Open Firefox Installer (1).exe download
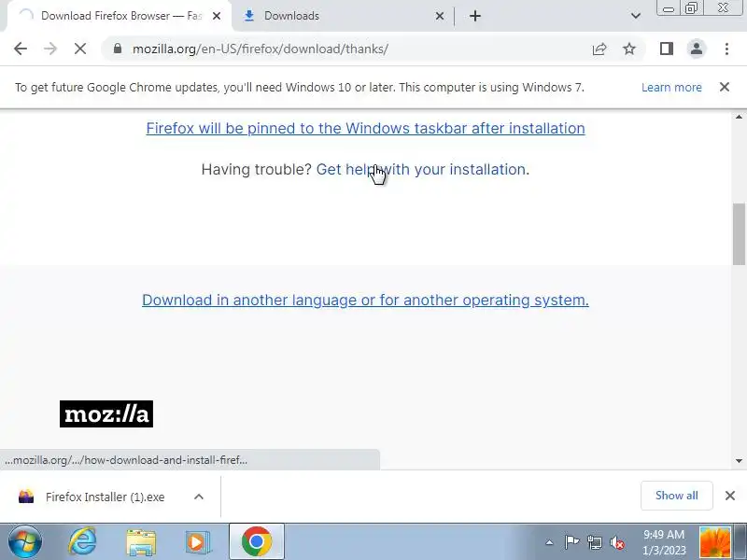Screen dimensions: 747x560 pos(105,497)
